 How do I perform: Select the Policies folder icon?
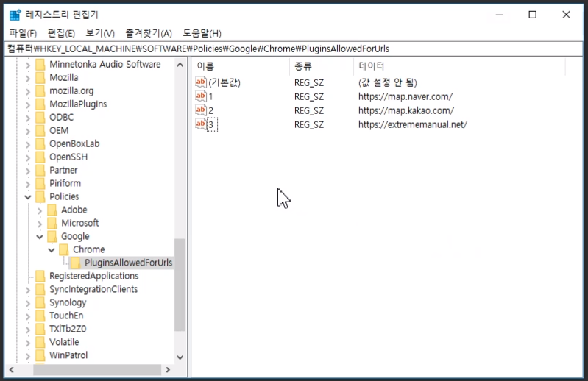tap(40, 196)
